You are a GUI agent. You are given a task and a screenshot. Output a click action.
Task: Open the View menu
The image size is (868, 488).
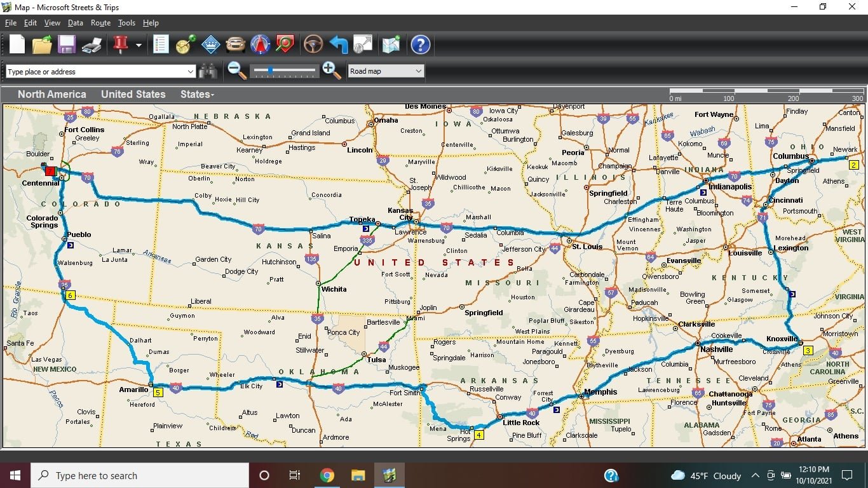[52, 23]
